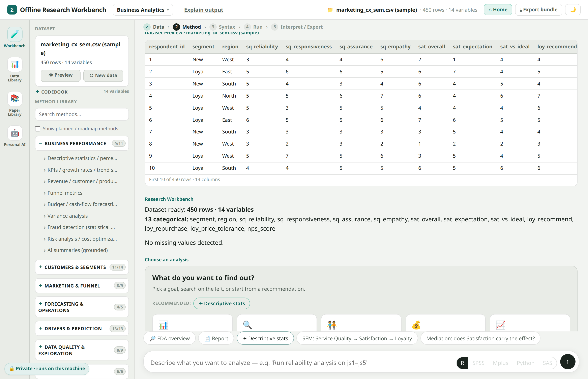This screenshot has height=379, width=588.
Task: Expand the Codebook section
Action: [x=52, y=92]
